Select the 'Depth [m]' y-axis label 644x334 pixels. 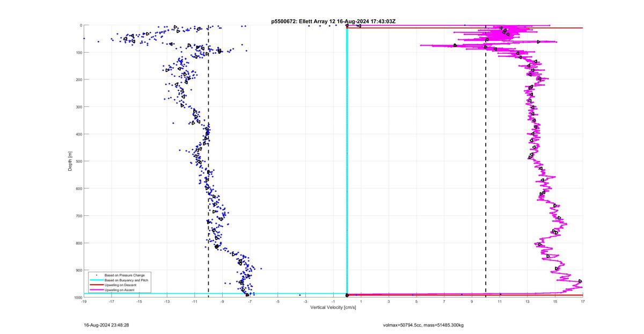click(70, 161)
